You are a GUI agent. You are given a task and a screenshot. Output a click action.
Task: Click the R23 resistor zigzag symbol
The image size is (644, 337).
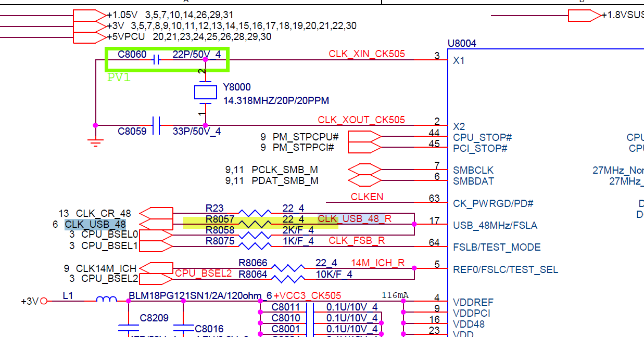point(255,213)
